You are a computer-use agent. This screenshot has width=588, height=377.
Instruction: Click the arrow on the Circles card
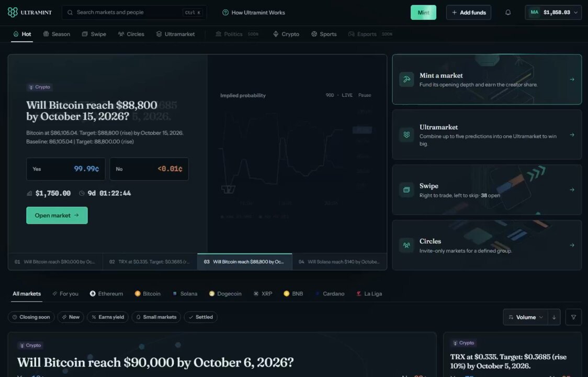[572, 245]
